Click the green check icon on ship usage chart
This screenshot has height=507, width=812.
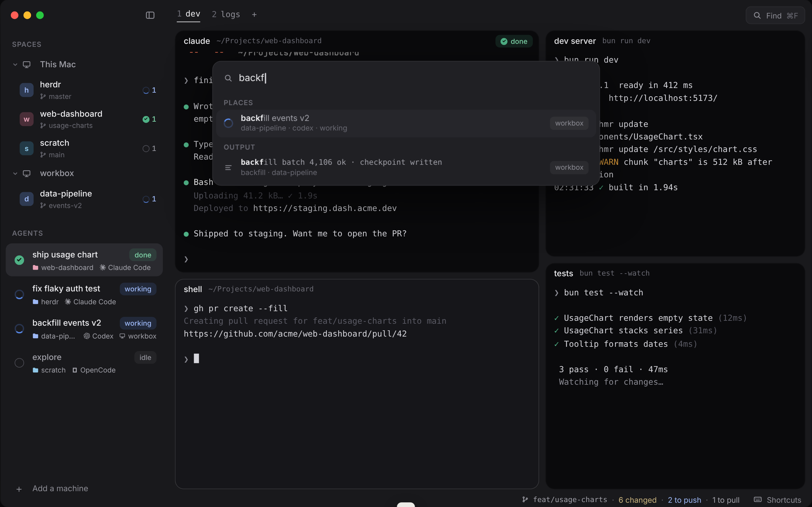coord(19,260)
